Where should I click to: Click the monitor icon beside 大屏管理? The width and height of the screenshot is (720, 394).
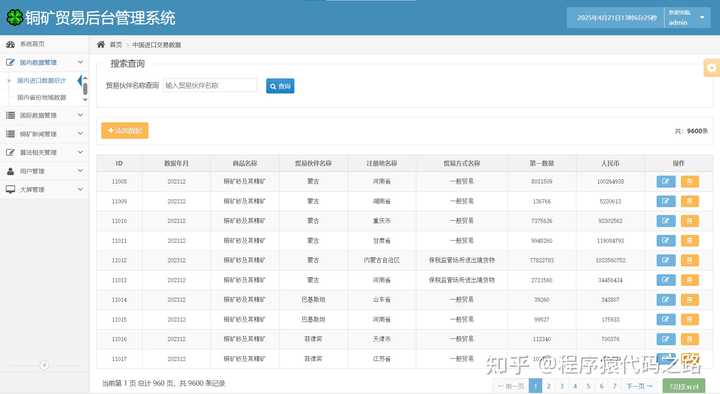tap(10, 189)
